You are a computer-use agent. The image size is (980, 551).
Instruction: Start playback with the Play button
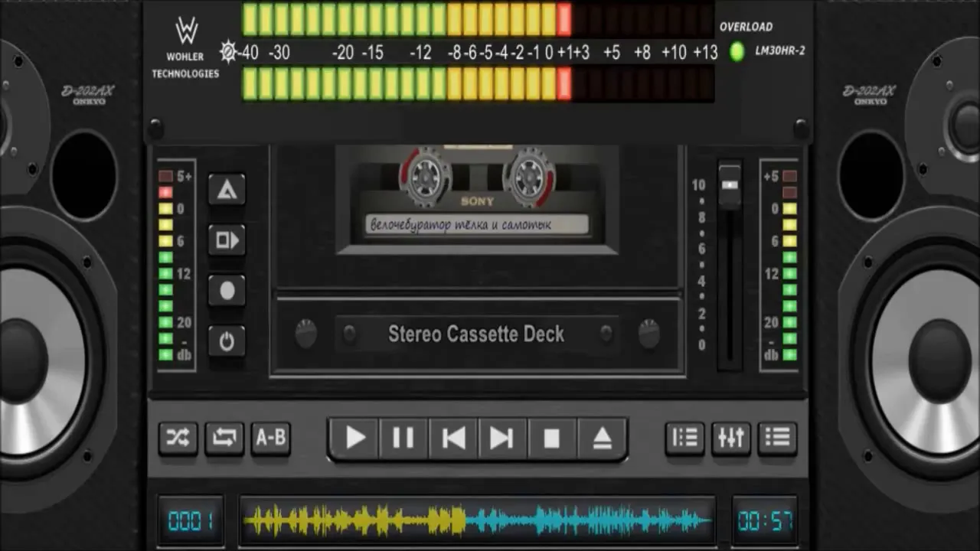click(x=355, y=438)
